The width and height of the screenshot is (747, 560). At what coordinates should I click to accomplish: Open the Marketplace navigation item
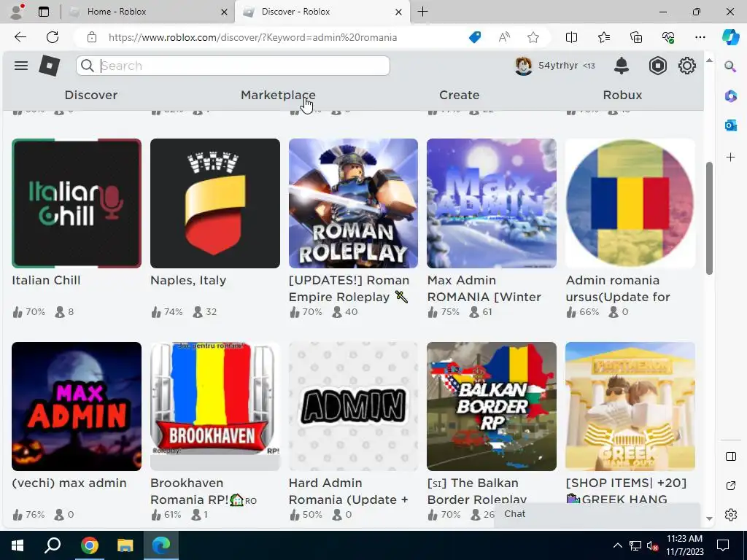278,96
